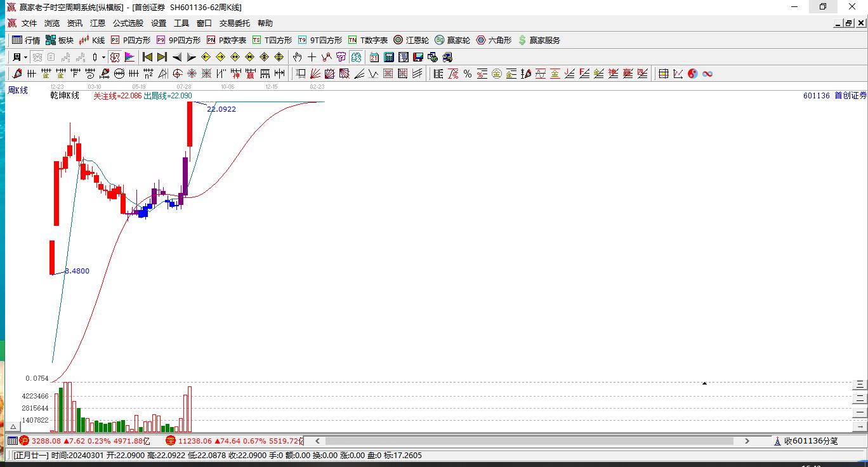This screenshot has height=467, width=868.
Task: Click the 乾坤K线 indicator label
Action: [65, 96]
